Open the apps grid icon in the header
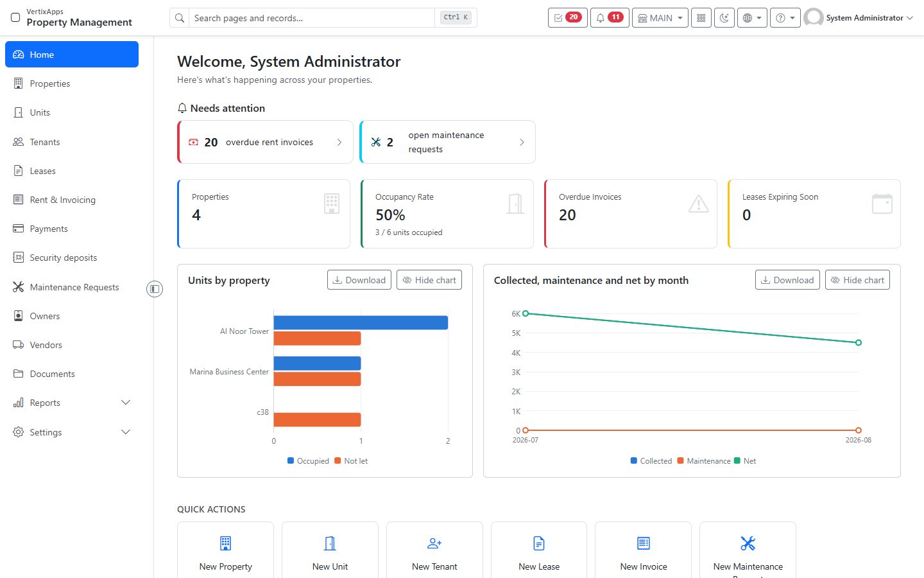Screen dimensions: 924x578 701,18
